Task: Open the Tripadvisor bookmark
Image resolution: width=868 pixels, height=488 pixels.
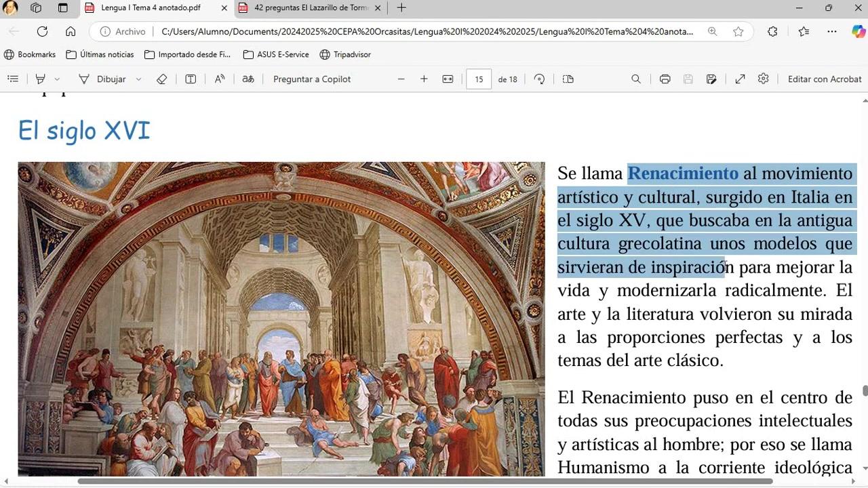Action: click(x=345, y=54)
